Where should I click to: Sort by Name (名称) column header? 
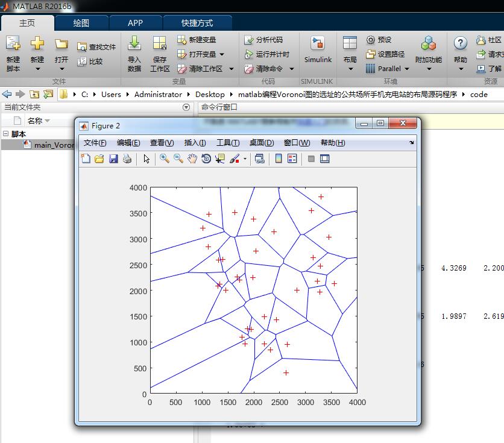38,121
